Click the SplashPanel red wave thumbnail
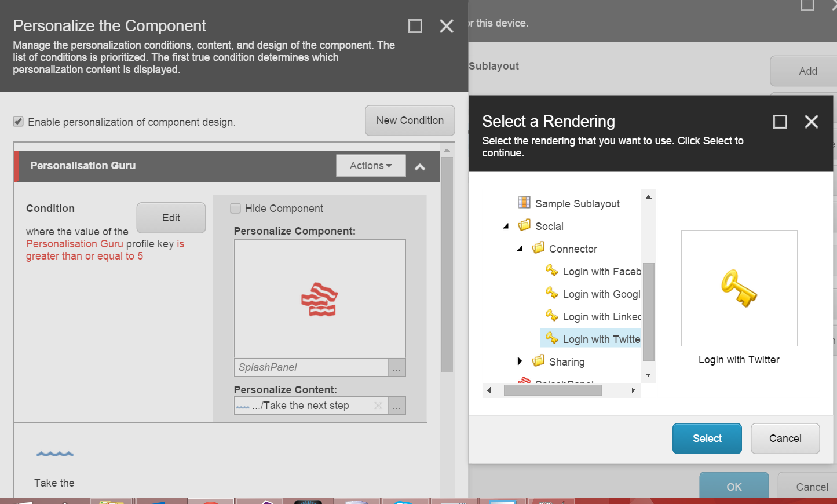The width and height of the screenshot is (837, 504). point(319,300)
